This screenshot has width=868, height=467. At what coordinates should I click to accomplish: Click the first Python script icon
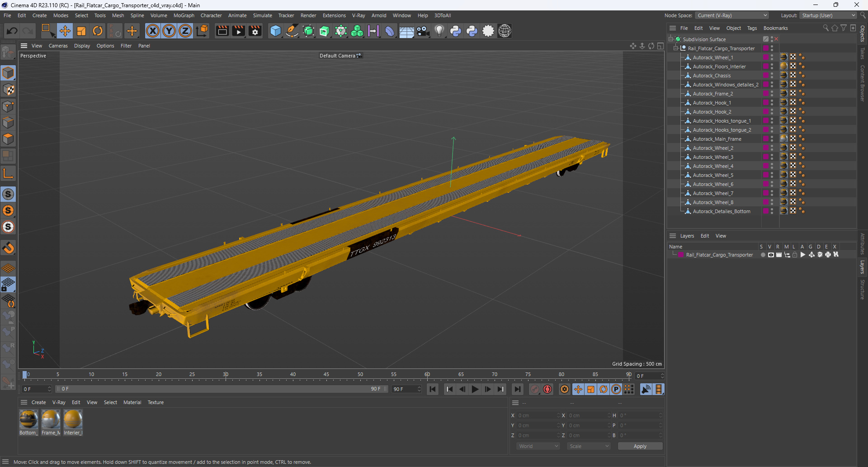point(456,31)
